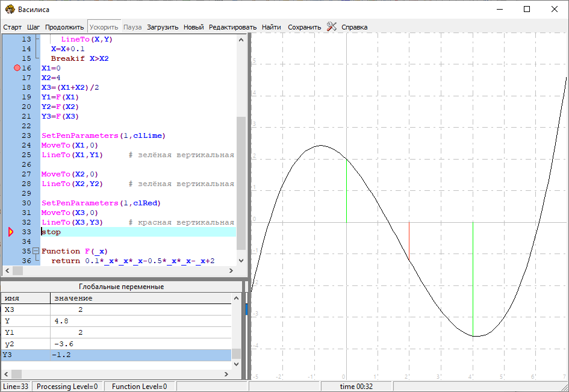Open the Справка help menu

pyautogui.click(x=354, y=27)
